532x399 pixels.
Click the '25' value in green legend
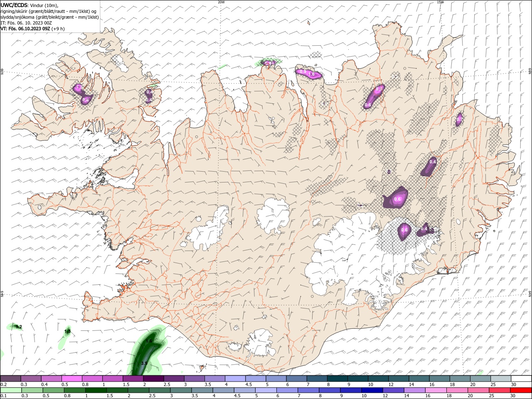coord(492,396)
